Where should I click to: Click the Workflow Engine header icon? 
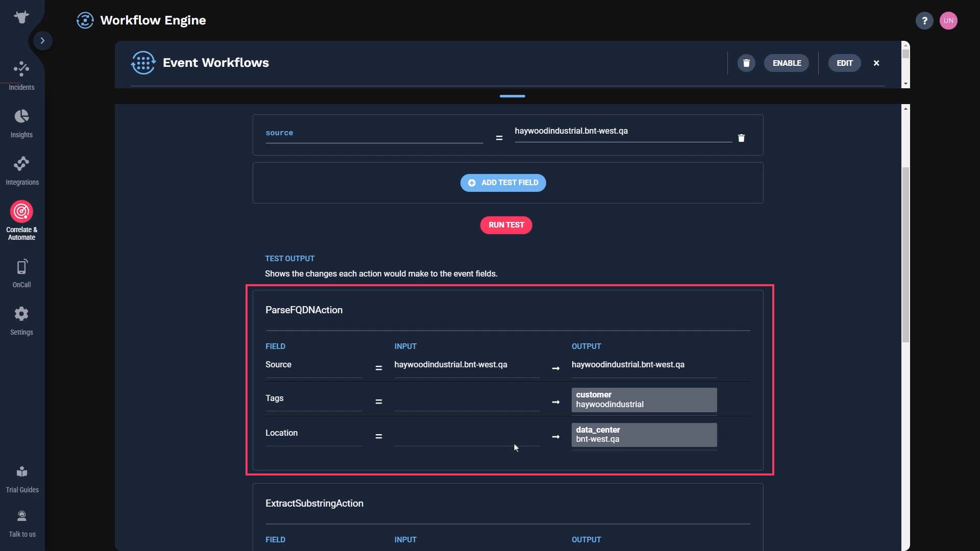[x=85, y=20]
